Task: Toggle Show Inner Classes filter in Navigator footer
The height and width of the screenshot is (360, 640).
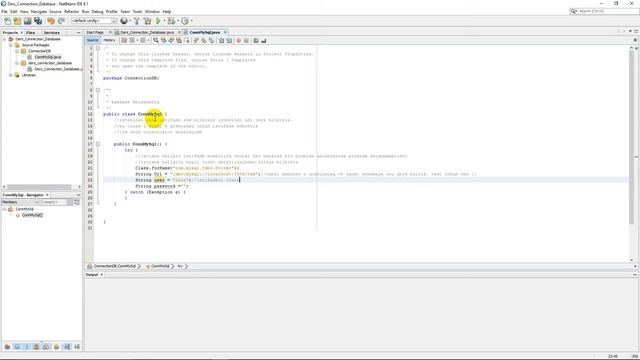Action: (46, 347)
